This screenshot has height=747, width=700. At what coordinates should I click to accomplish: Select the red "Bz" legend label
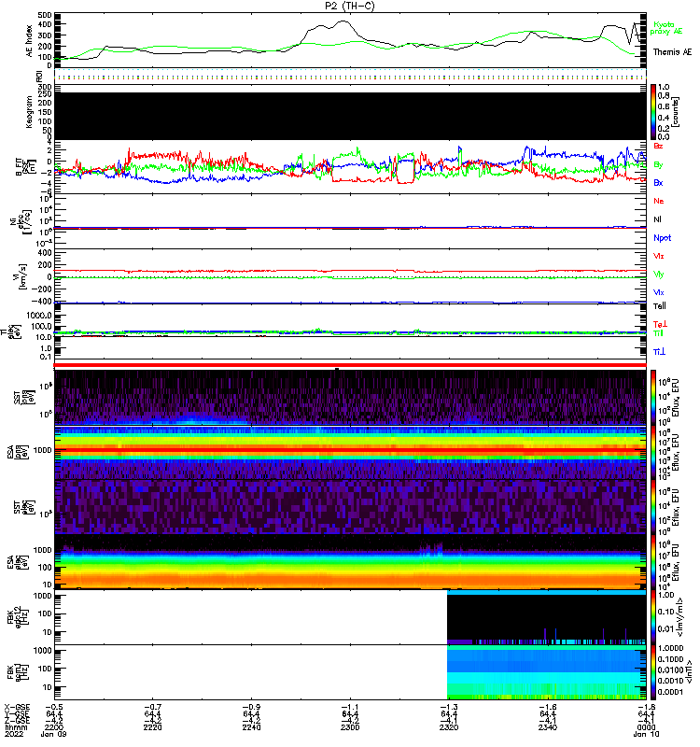pos(658,146)
